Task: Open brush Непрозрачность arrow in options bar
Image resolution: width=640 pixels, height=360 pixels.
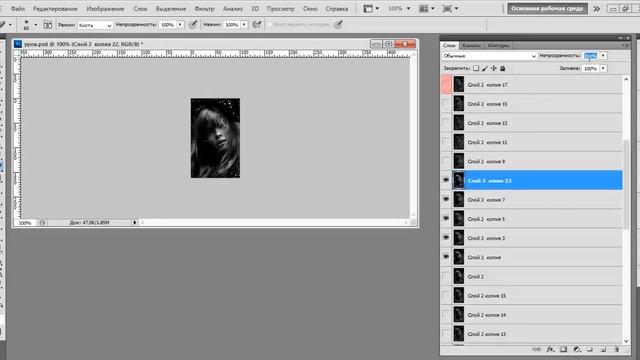Action: point(180,25)
